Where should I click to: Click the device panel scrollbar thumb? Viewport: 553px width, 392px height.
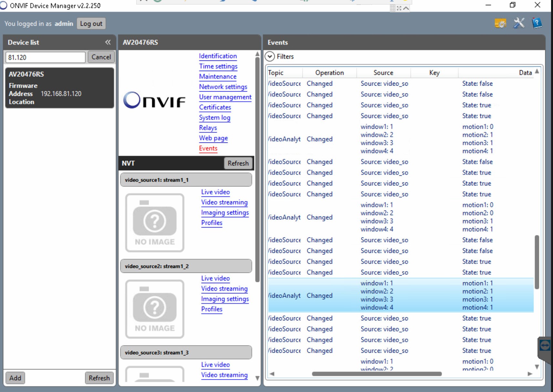257,170
